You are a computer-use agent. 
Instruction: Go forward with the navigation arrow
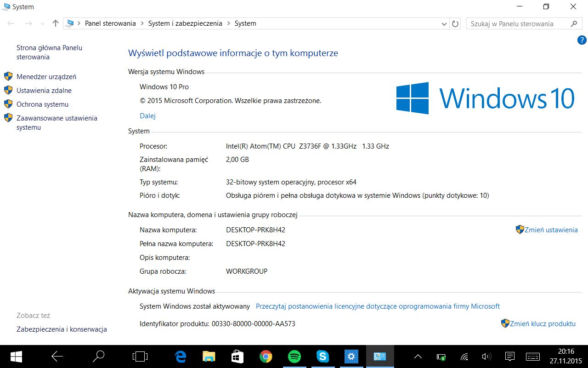coord(28,23)
